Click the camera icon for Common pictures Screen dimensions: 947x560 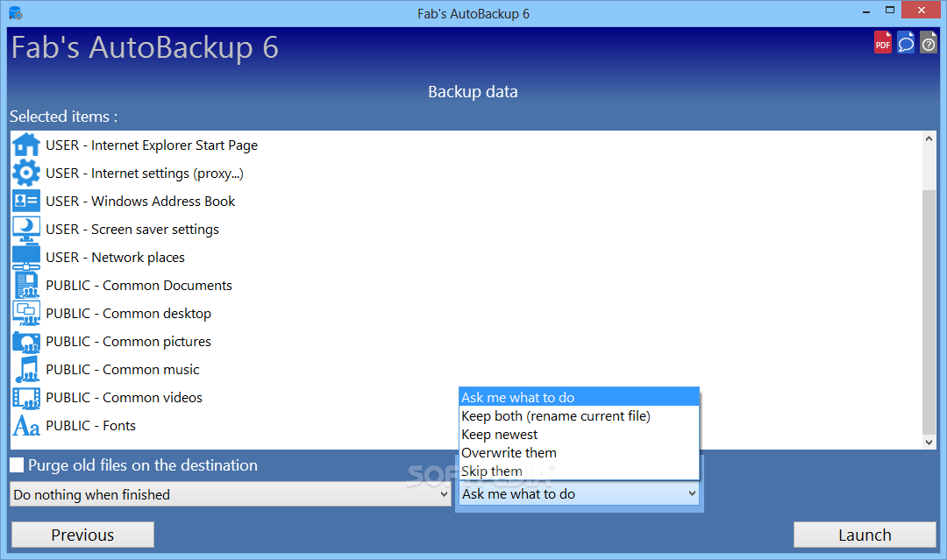coord(26,342)
